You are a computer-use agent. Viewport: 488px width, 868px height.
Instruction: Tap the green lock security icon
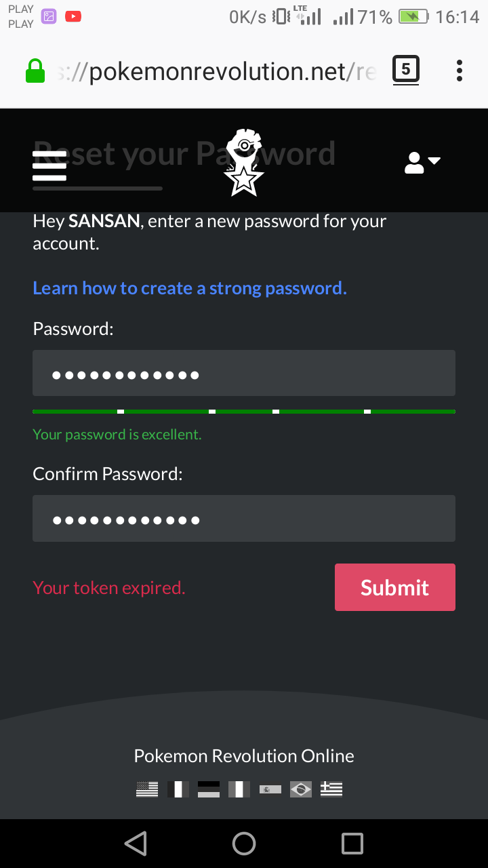(x=35, y=71)
